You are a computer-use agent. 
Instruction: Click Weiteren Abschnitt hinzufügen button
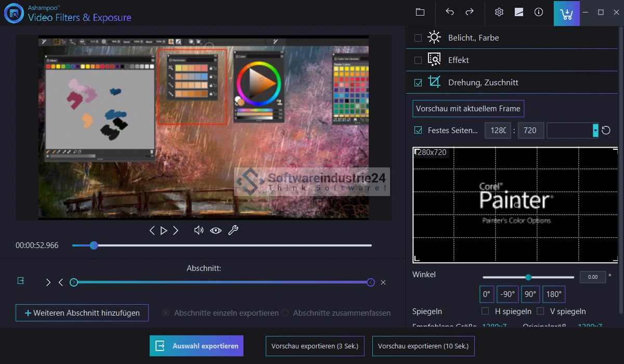click(82, 313)
